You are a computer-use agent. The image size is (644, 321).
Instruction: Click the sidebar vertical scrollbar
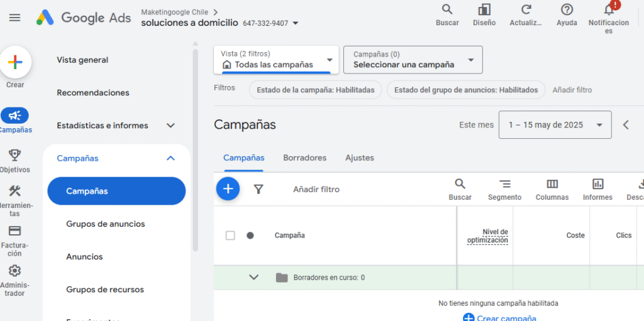(x=196, y=150)
